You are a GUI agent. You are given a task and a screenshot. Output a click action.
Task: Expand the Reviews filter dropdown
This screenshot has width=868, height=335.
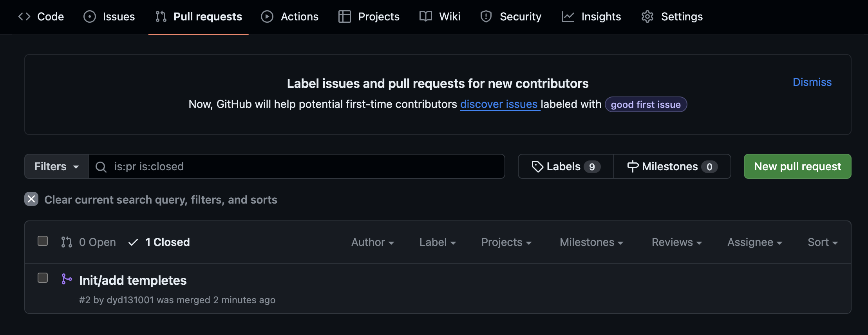(x=676, y=242)
